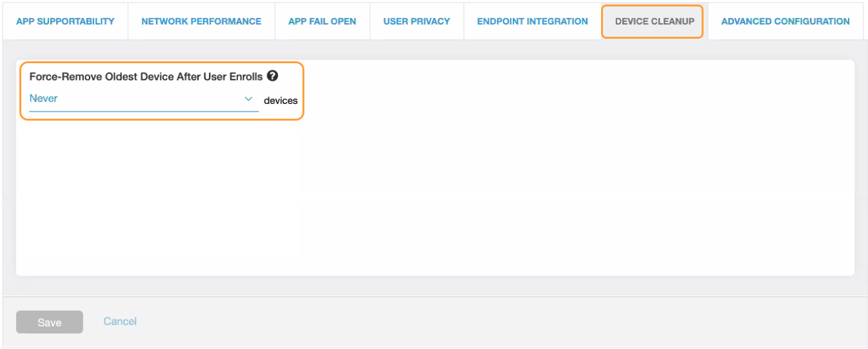
Task: Select the User Privacy tab
Action: click(417, 21)
